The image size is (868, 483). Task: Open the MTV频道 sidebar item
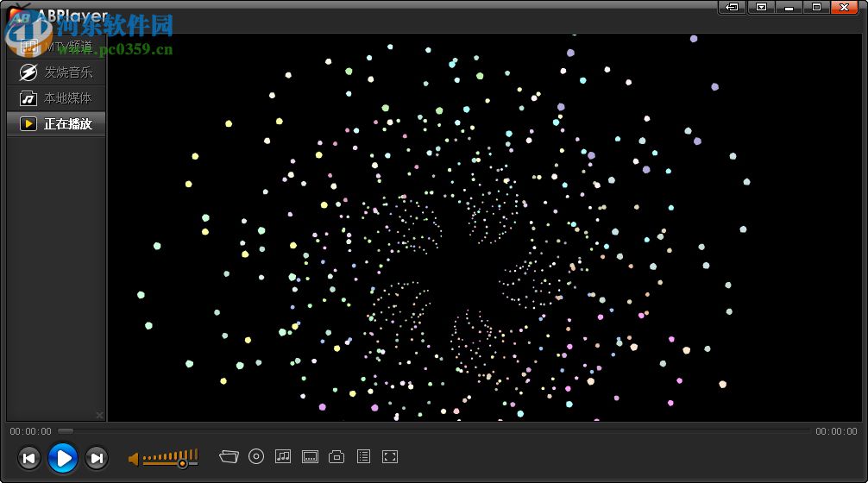click(56, 47)
